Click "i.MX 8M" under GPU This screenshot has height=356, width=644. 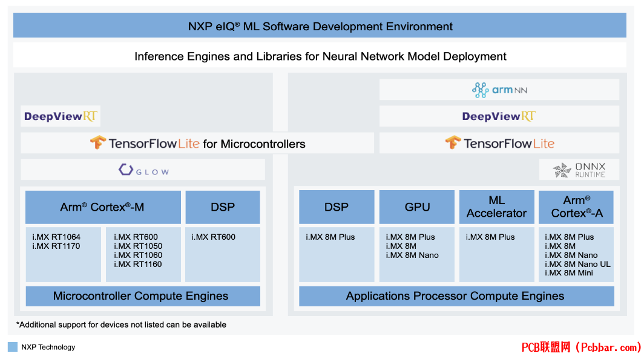pyautogui.click(x=401, y=246)
